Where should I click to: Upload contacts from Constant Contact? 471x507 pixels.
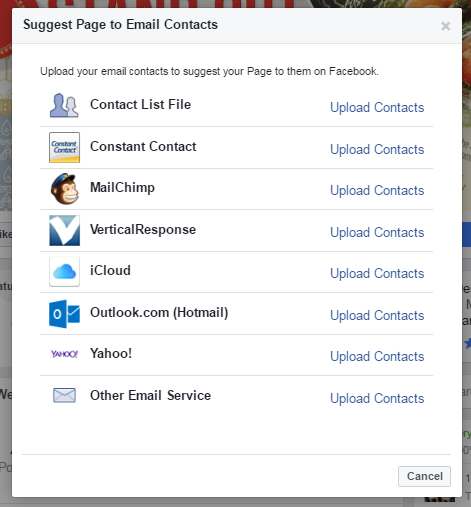377,150
